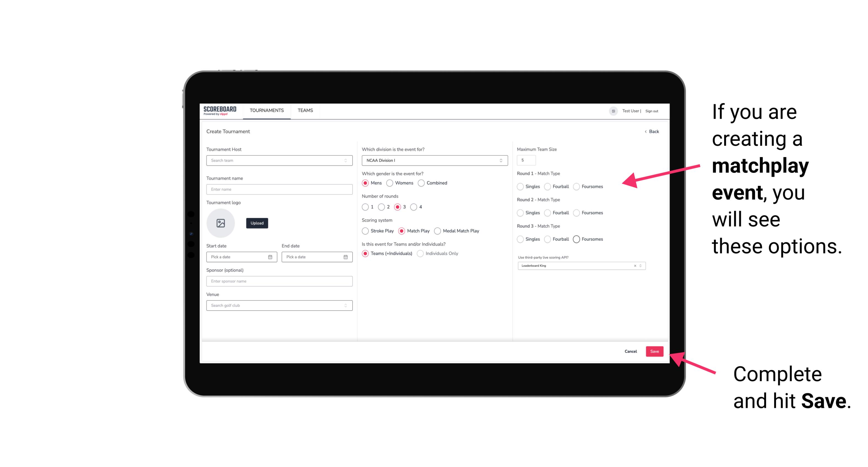Click the End date calendar icon
This screenshot has height=467, width=868.
click(x=345, y=257)
